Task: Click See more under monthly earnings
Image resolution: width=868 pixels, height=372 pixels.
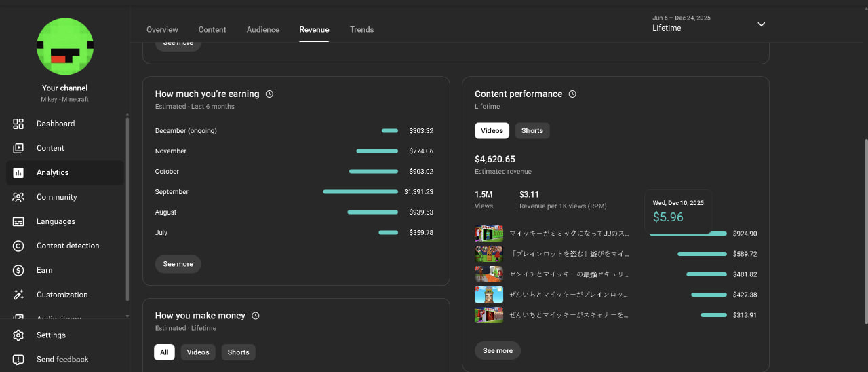Action: pos(178,264)
